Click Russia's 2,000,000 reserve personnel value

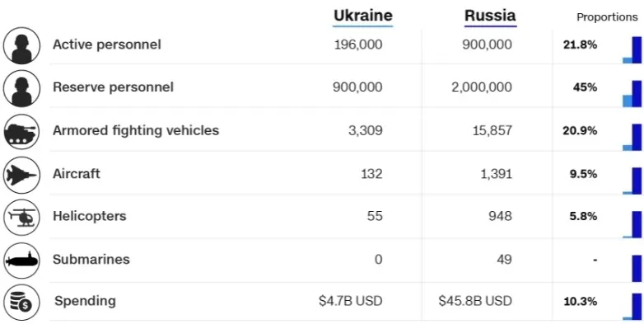[x=482, y=87]
